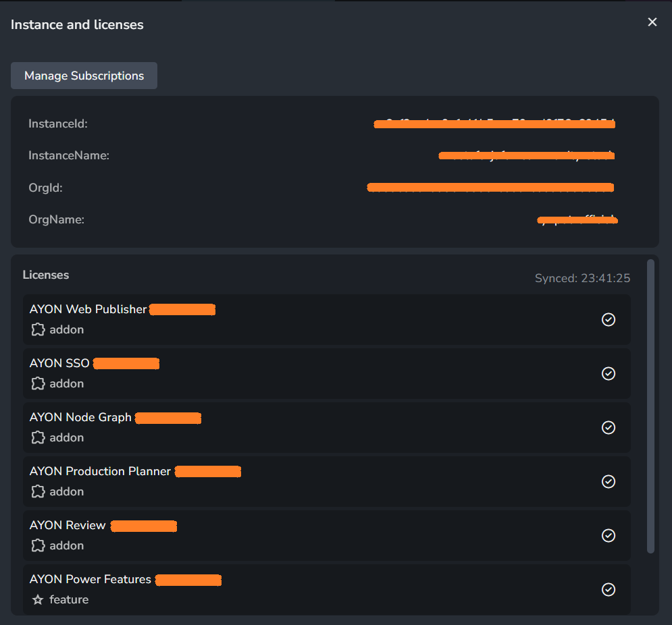
Task: Select the AYON Web Publisher license name
Action: click(x=88, y=309)
